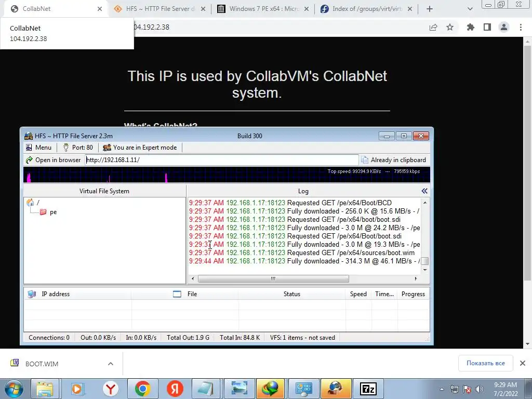
Task: Open the 7-Zip taskbar icon
Action: pyautogui.click(x=368, y=389)
